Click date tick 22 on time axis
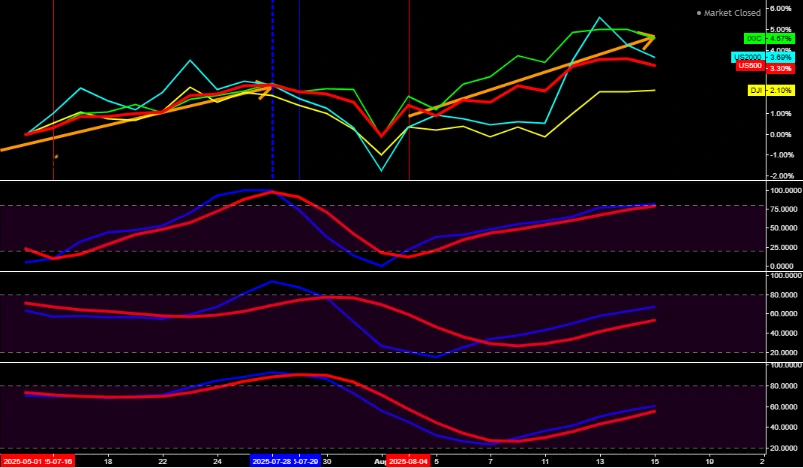The width and height of the screenshot is (803, 468). pos(163,461)
